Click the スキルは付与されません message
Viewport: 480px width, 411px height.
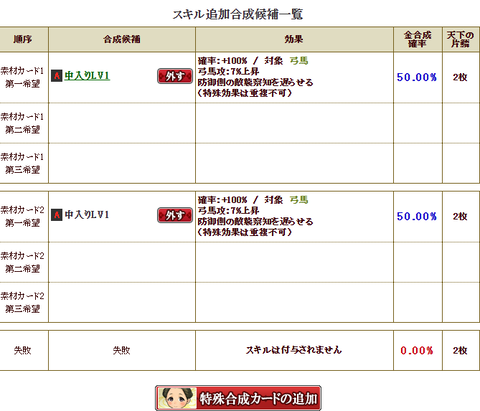click(x=294, y=350)
